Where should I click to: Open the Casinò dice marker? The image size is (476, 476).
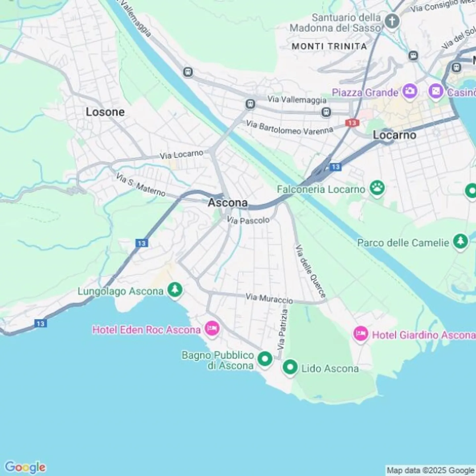pyautogui.click(x=436, y=91)
